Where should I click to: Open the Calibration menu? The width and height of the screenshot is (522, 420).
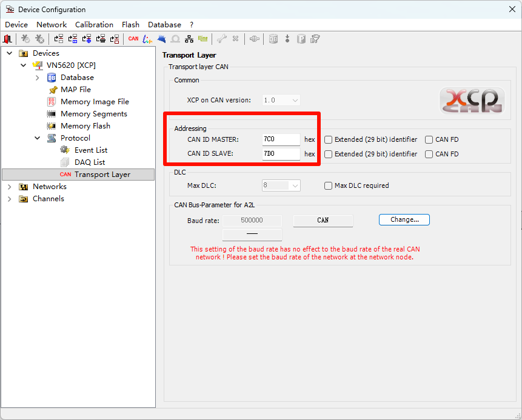pyautogui.click(x=94, y=25)
